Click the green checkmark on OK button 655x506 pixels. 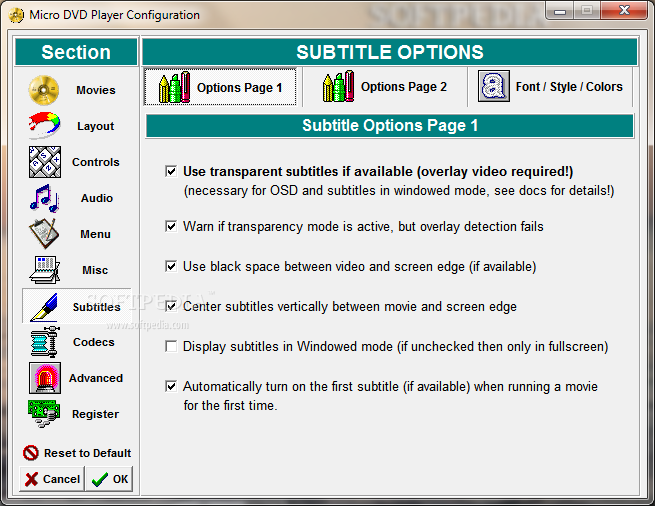coord(100,479)
